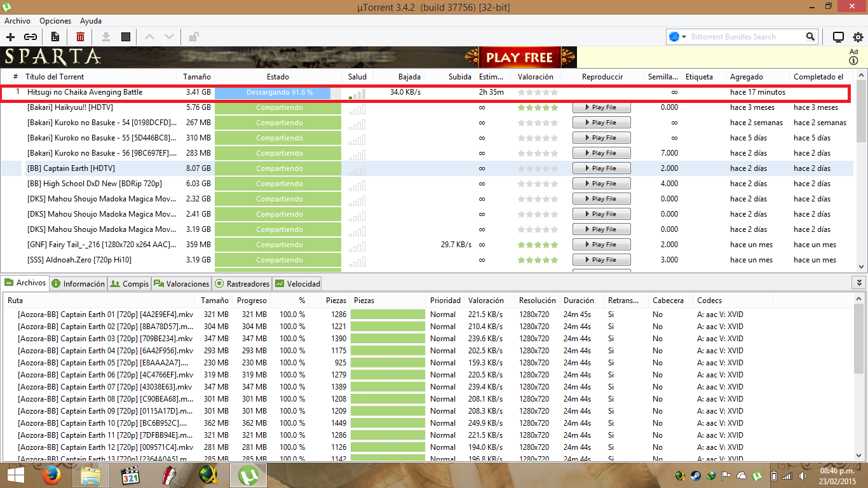
Task: Open the Ayuda menu
Action: (x=91, y=21)
